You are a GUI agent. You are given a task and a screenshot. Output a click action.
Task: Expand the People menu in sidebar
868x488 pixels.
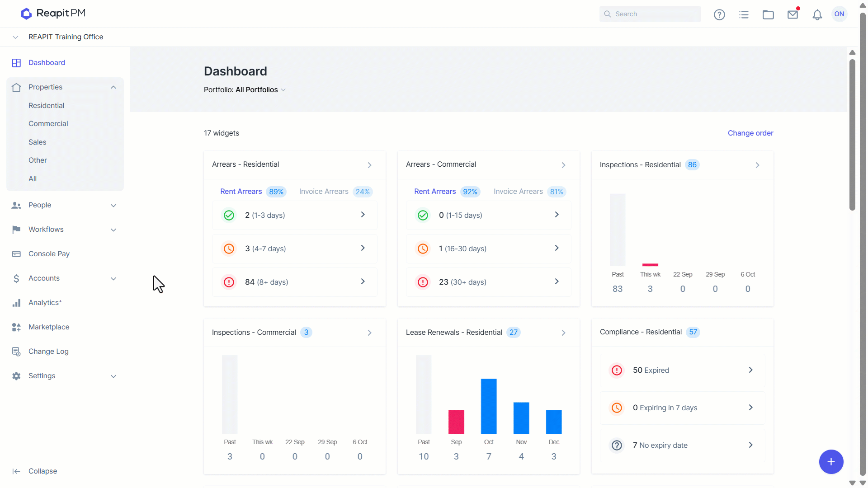(113, 205)
